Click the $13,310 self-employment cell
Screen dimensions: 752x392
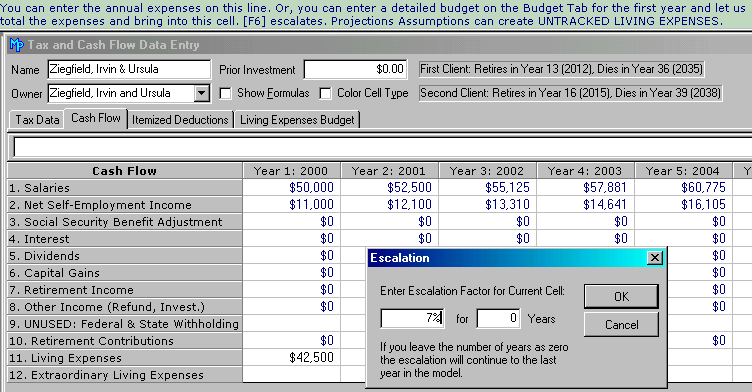pyautogui.click(x=487, y=205)
